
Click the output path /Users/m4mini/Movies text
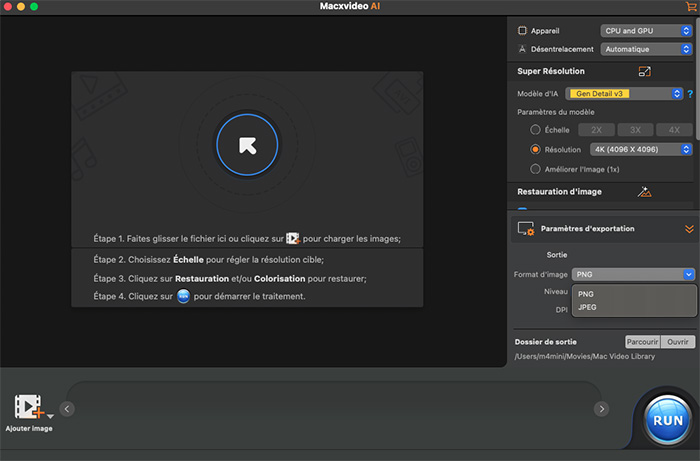pyautogui.click(x=585, y=356)
